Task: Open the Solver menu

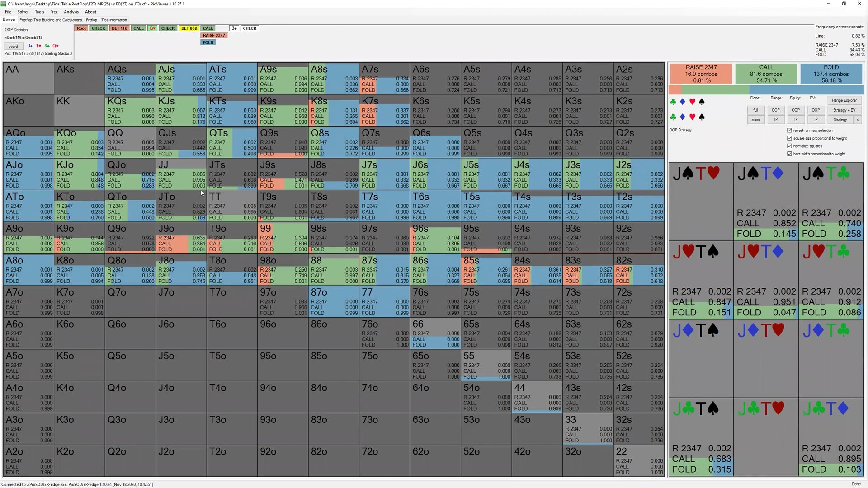Action: point(23,12)
